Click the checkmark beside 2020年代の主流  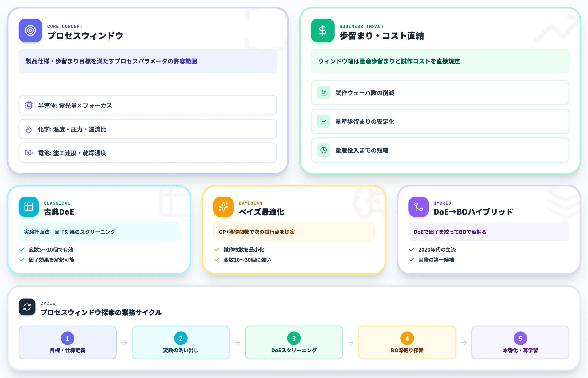tap(412, 249)
